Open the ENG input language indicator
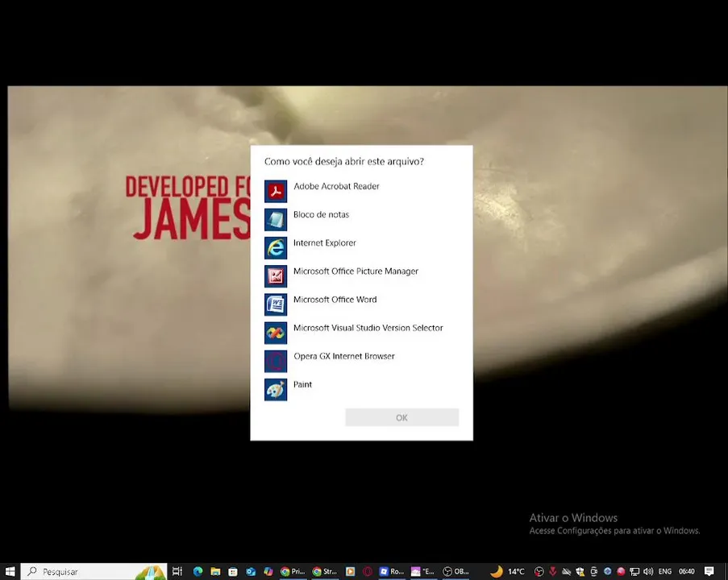The width and height of the screenshot is (728, 580). (665, 571)
